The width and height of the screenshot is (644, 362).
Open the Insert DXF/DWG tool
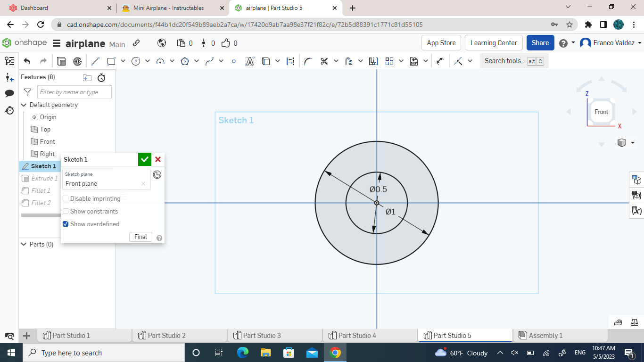click(x=414, y=61)
